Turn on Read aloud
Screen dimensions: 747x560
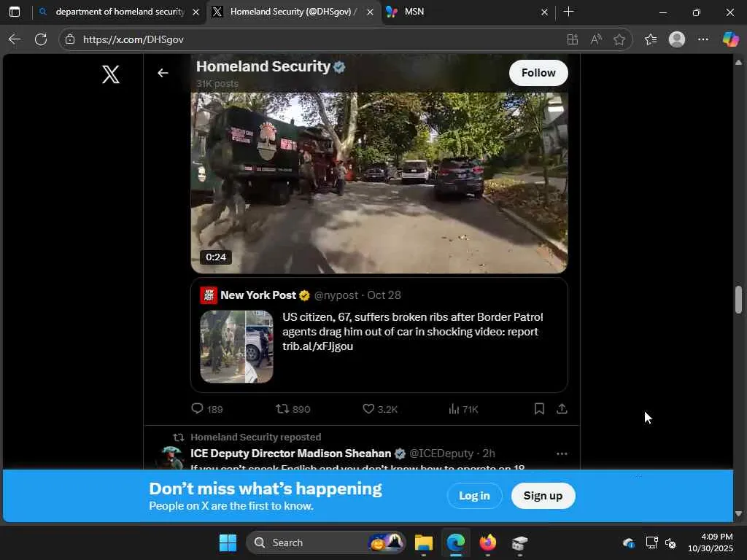pyautogui.click(x=596, y=39)
